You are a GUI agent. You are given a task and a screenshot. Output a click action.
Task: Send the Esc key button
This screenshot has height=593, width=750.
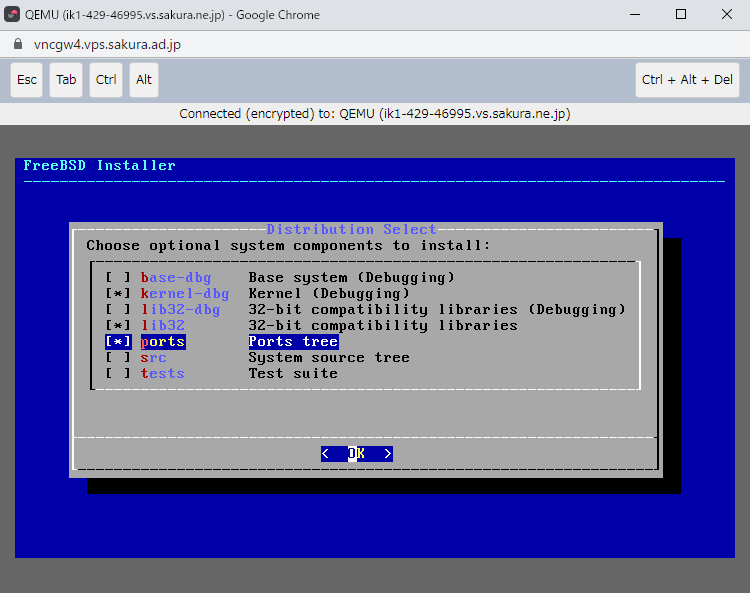click(x=27, y=80)
